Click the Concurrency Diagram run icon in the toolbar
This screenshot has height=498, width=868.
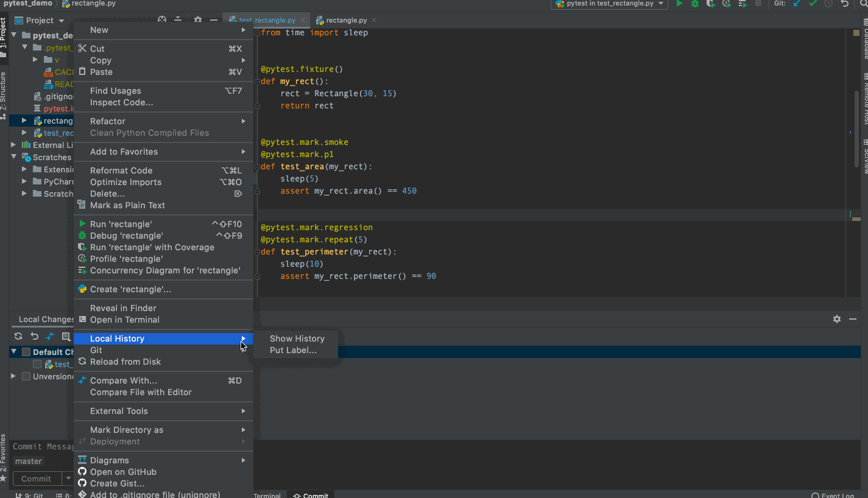click(743, 4)
